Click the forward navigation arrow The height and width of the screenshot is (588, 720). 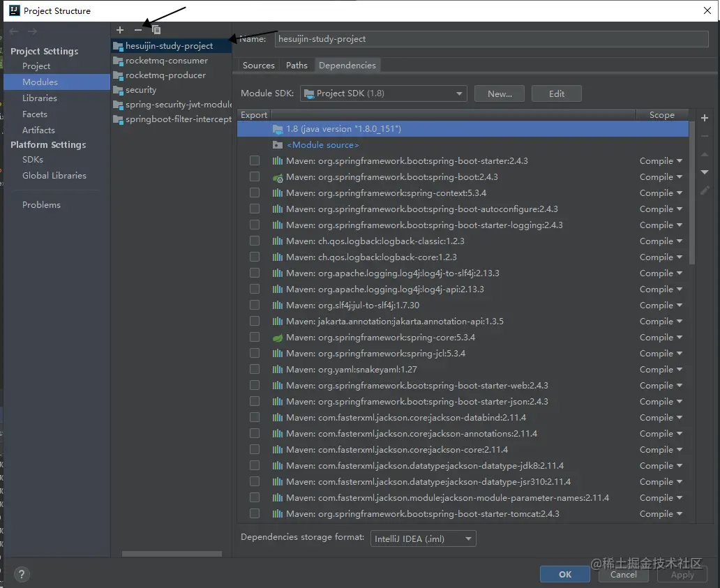[x=32, y=31]
